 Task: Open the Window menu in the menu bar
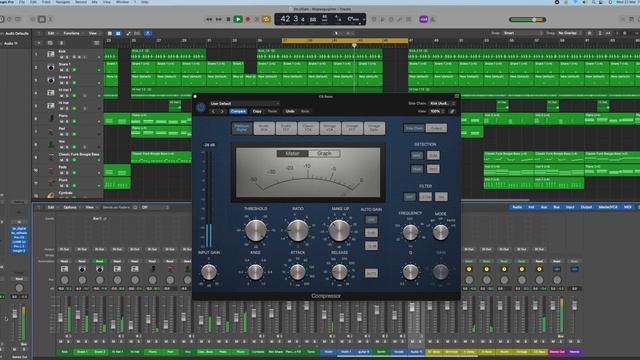(122, 2)
